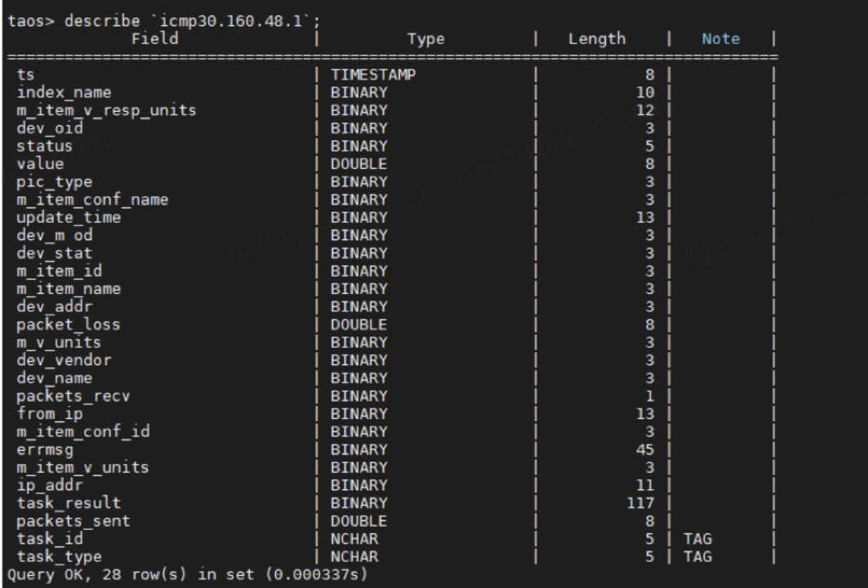The height and width of the screenshot is (588, 868).
Task: Select the "dev_m od" field name
Action: click(54, 235)
